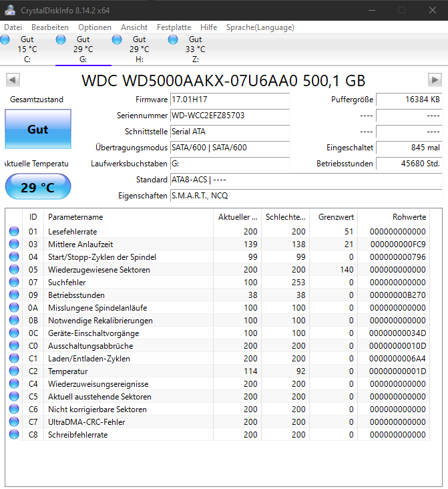448x489 pixels.
Task: Open the Sprache(Language) menu
Action: pos(260,27)
